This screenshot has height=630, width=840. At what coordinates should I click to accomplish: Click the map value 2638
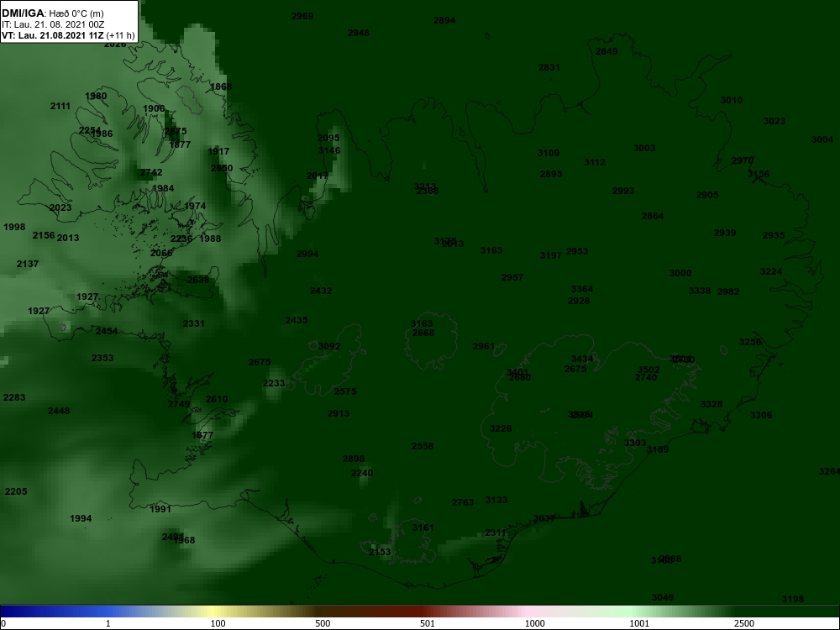tap(198, 280)
